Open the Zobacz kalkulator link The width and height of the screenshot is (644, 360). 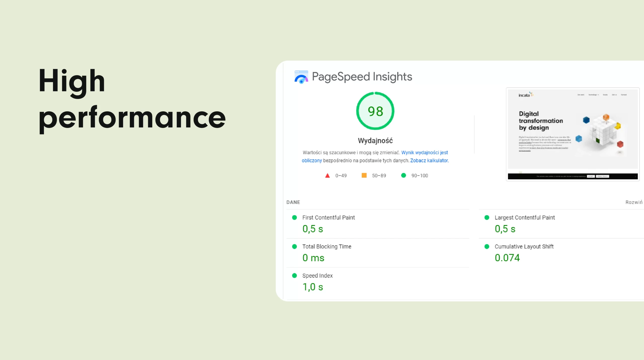[x=429, y=161]
